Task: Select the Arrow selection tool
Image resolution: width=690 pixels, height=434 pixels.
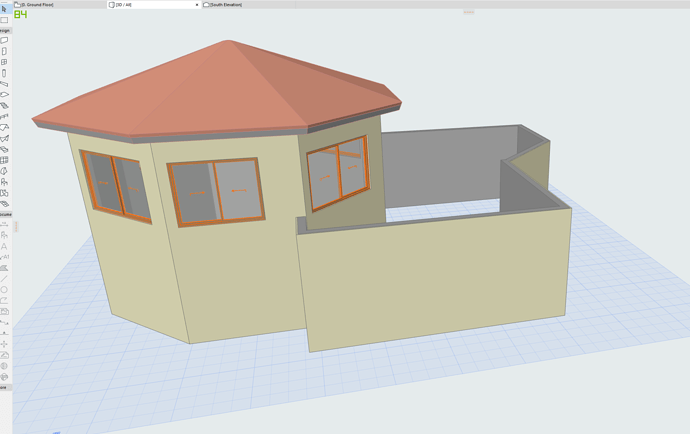Action: click(4, 9)
